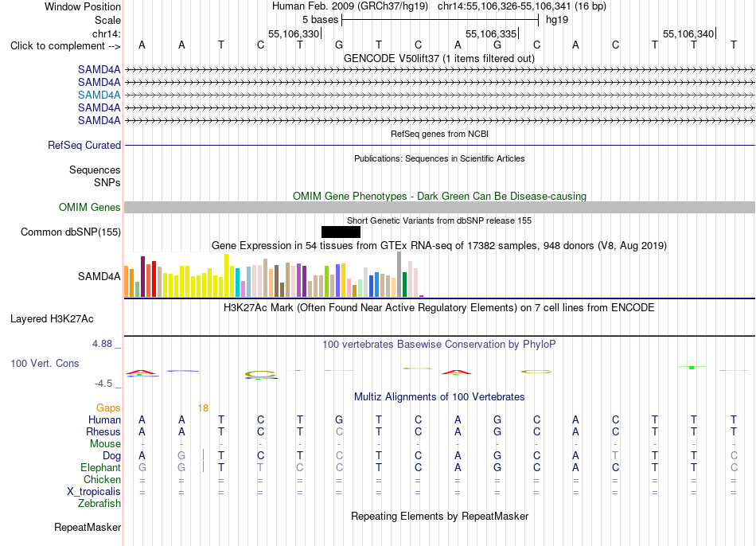Image resolution: width=756 pixels, height=546 pixels.
Task: Click the small magenta bar ending GTEx chart
Action: click(x=422, y=296)
